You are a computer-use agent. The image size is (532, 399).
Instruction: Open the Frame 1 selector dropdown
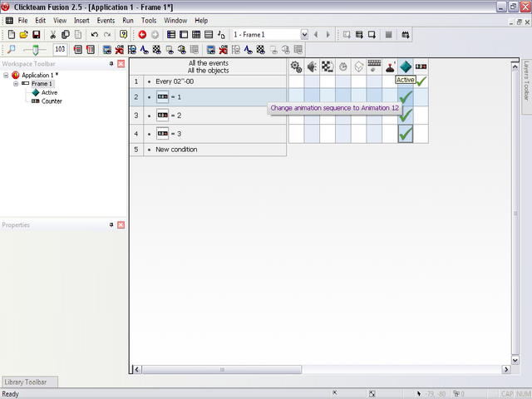coord(304,35)
